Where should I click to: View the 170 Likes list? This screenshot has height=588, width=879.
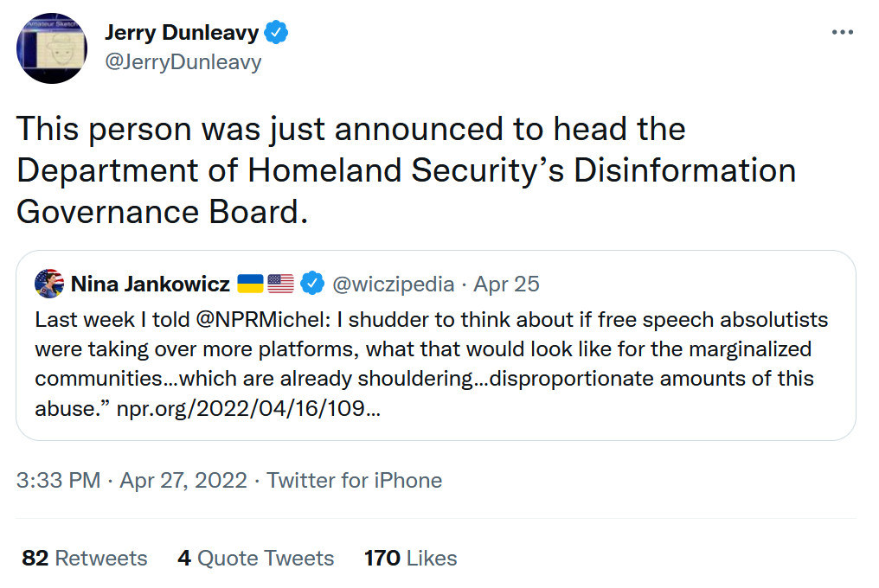pos(410,558)
